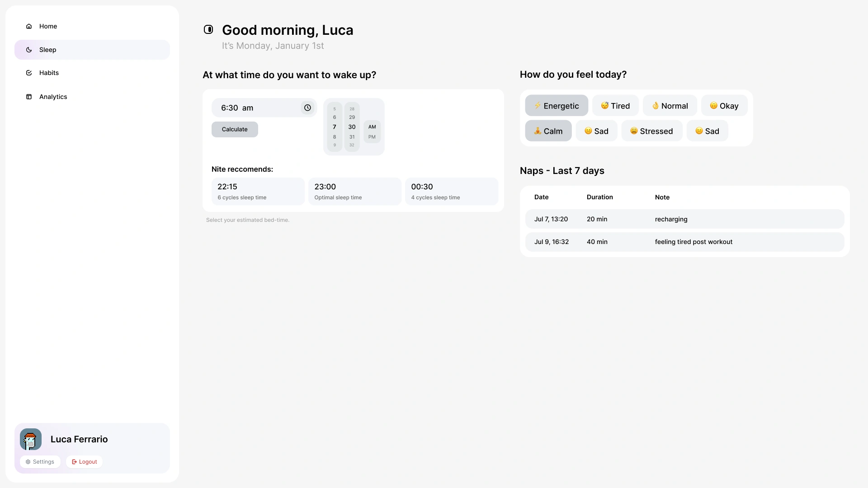Click the sidebar toggle icon beside greeting
The height and width of the screenshot is (488, 868).
[x=208, y=29]
